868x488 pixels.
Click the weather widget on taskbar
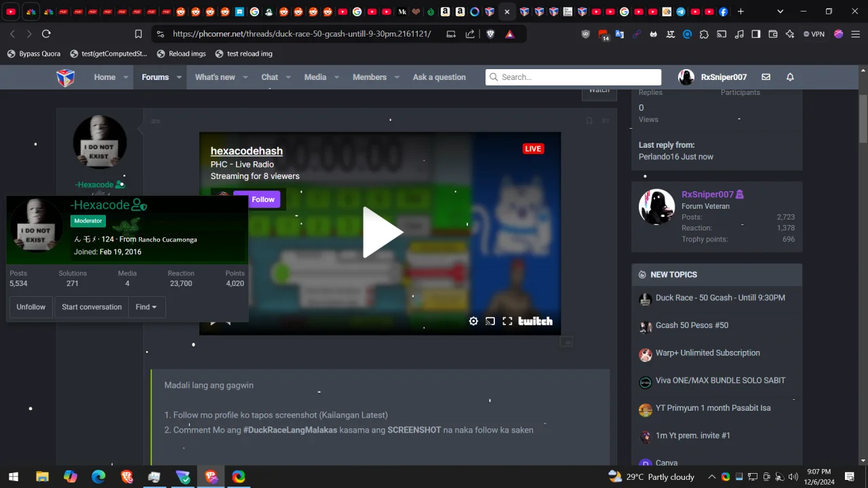pos(651,476)
